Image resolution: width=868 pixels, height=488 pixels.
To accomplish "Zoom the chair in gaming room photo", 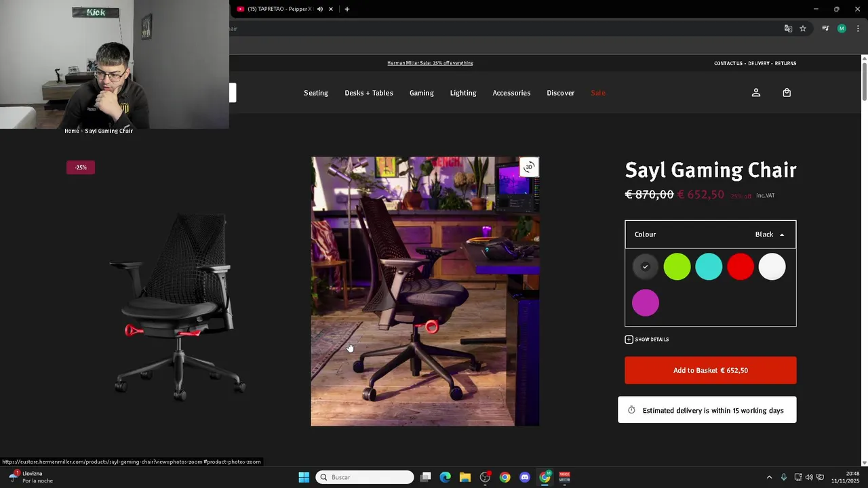I will pos(425,291).
